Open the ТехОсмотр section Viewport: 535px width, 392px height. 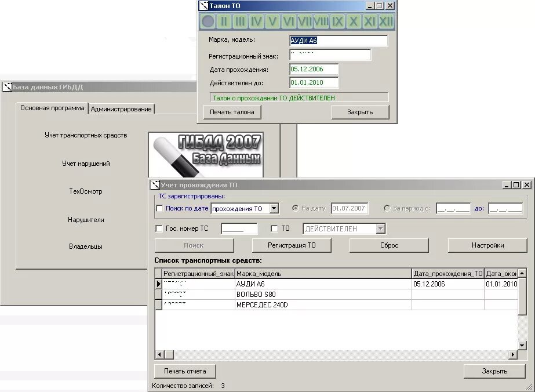coord(86,191)
